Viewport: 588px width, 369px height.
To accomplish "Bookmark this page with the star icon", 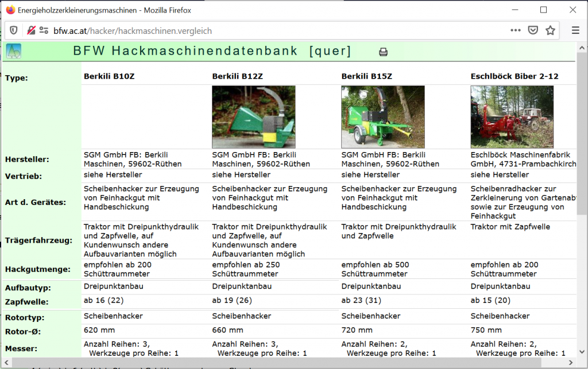I will [550, 30].
